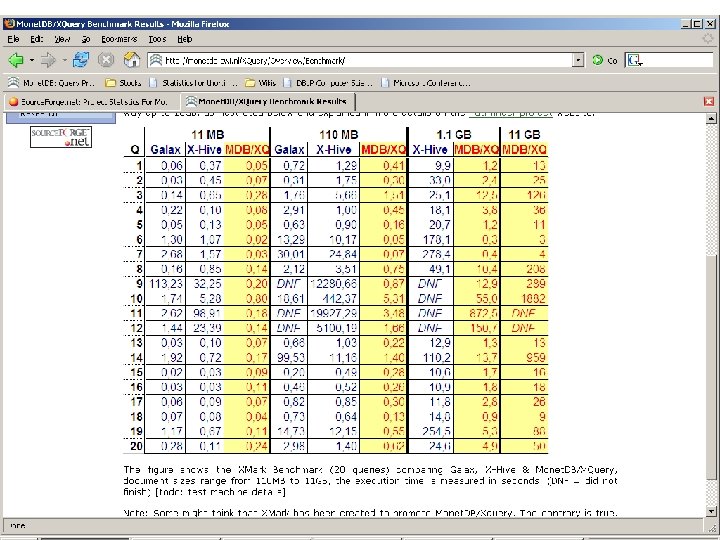Click the scrollbar down arrow
The width and height of the screenshot is (720, 540).
pos(710,511)
